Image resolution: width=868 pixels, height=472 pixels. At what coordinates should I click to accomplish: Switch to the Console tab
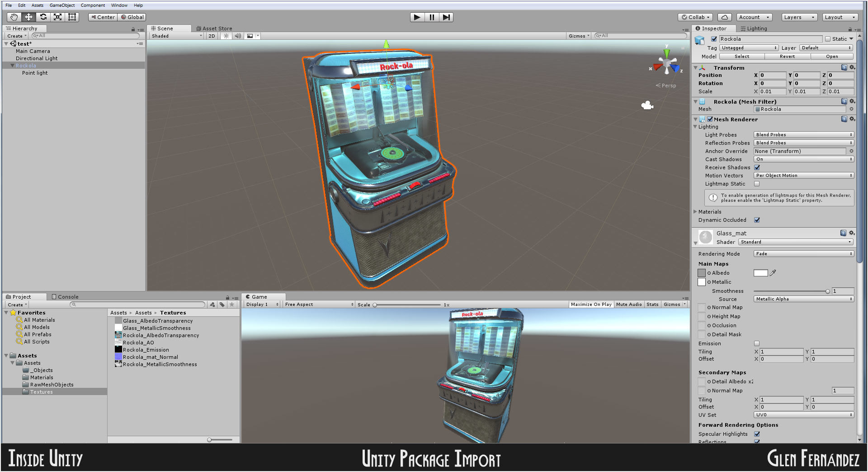pyautogui.click(x=66, y=297)
